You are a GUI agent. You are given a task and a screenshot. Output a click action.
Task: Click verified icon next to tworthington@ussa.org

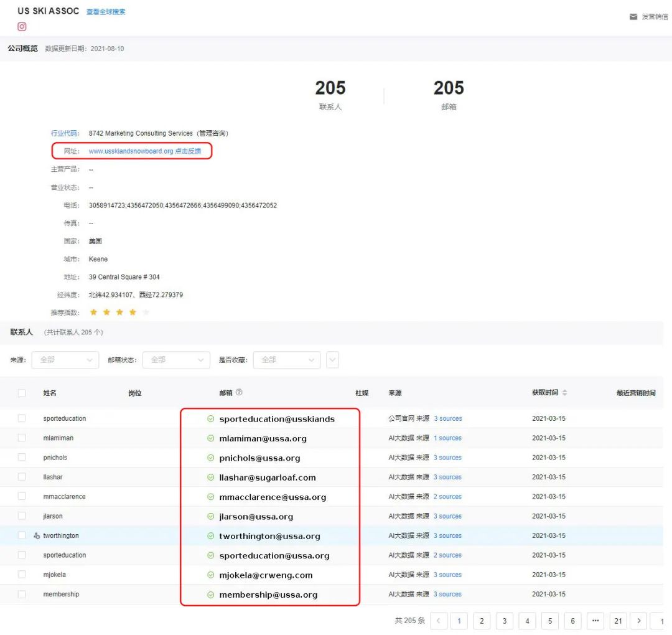pos(210,536)
